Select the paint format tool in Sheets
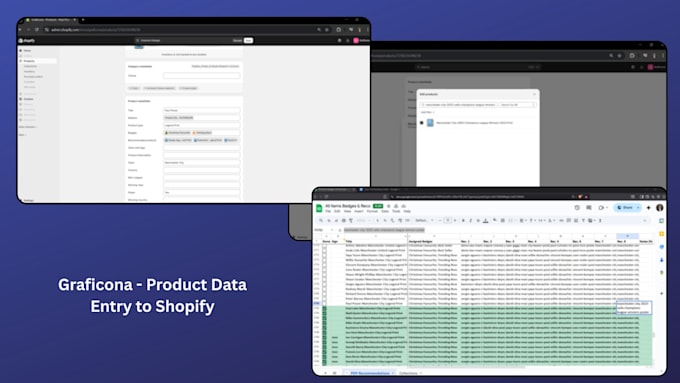The width and height of the screenshot is (680, 383). coord(351,220)
